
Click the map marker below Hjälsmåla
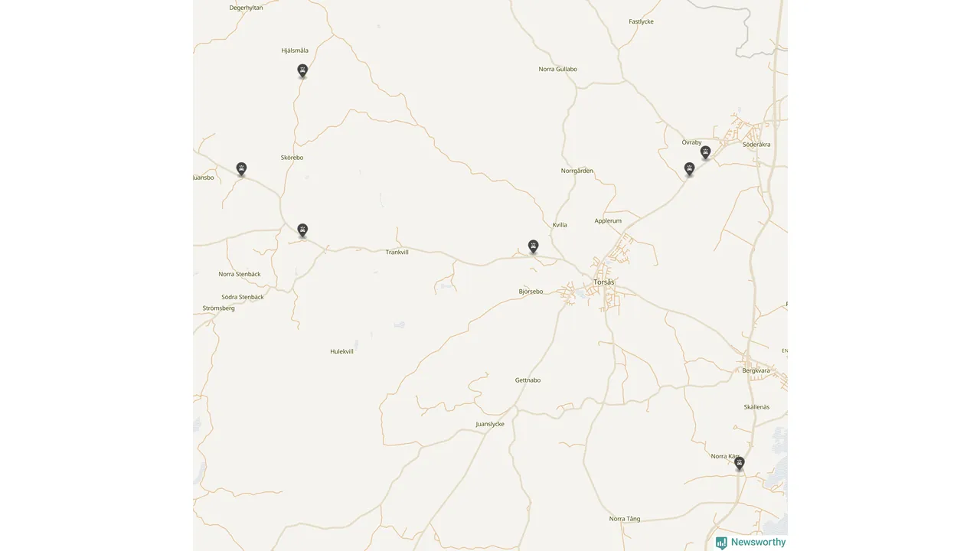click(302, 71)
